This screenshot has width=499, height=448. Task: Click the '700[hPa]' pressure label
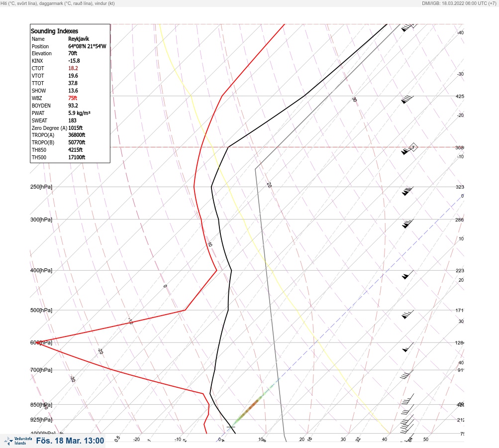(41, 370)
